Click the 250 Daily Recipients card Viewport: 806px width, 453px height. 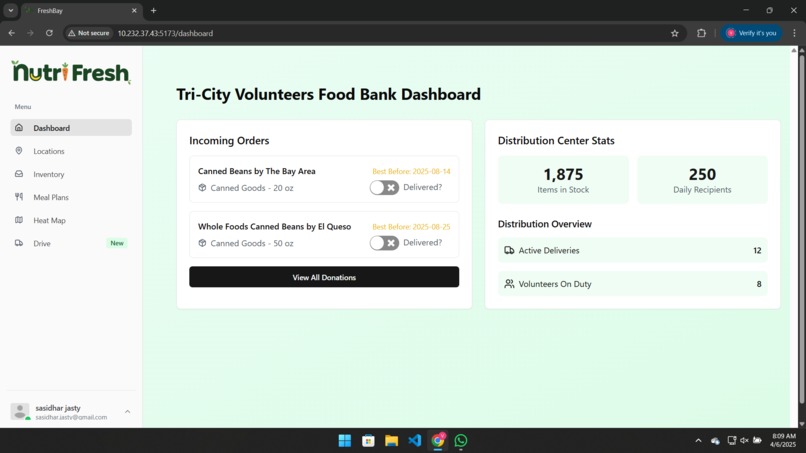coord(702,180)
